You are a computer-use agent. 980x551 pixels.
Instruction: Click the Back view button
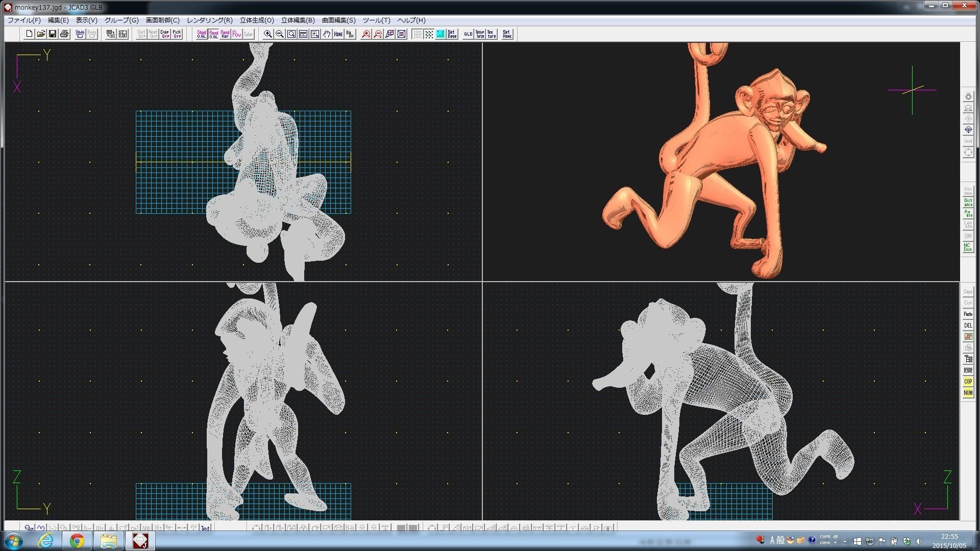click(x=350, y=34)
